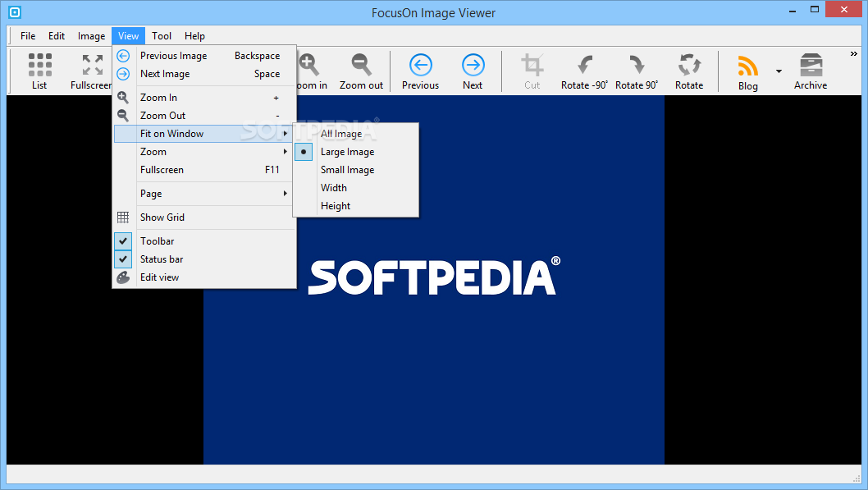The width and height of the screenshot is (868, 490).
Task: Choose Zoom Out menu entry
Action: click(203, 115)
